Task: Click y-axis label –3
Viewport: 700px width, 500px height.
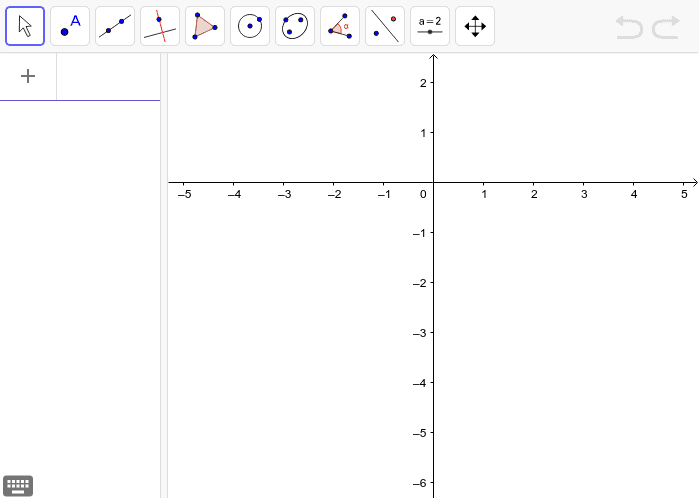Action: [x=420, y=333]
